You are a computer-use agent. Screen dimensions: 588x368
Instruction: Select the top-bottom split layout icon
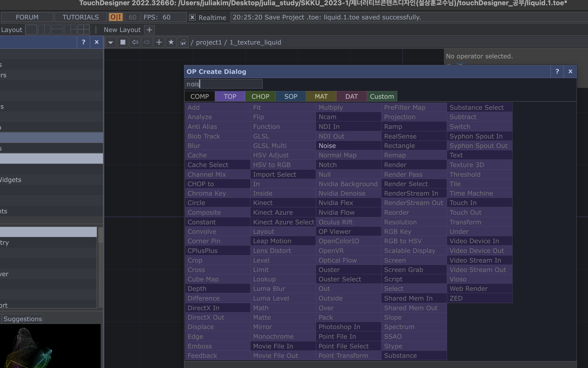[x=57, y=30]
